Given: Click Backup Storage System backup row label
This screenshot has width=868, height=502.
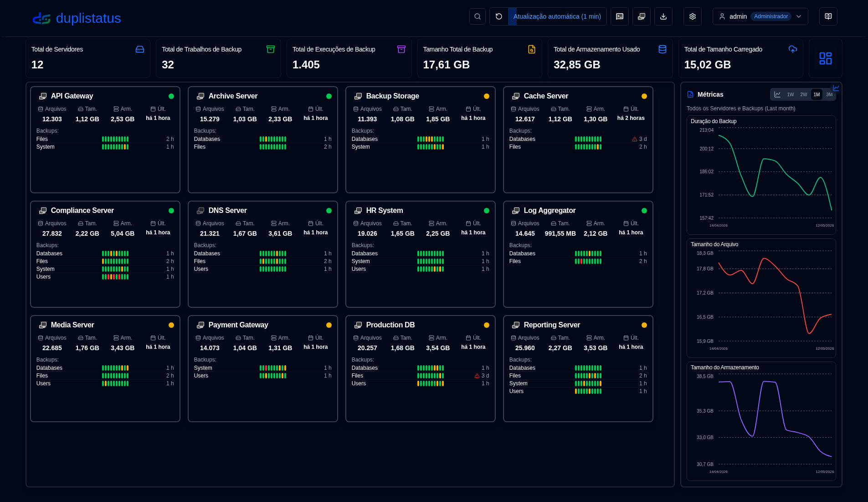Looking at the screenshot, I should pos(360,147).
